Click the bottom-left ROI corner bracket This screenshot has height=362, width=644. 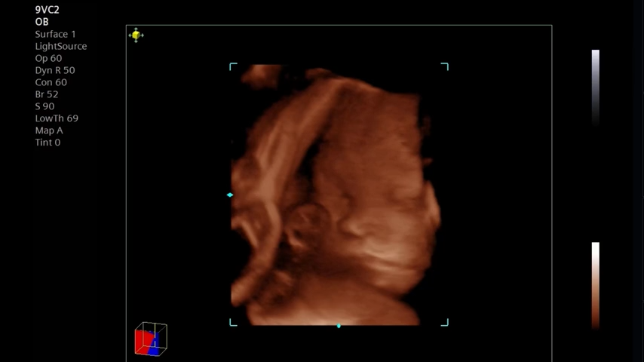pos(233,323)
